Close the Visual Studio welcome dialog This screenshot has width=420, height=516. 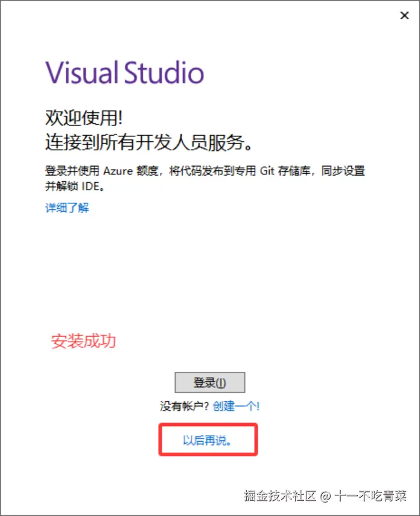click(x=404, y=16)
